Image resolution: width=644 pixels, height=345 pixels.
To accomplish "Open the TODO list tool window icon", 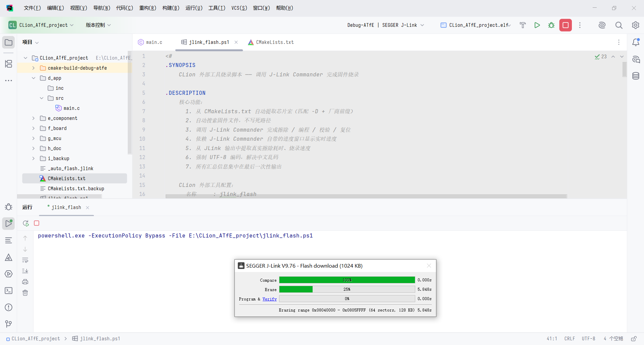I will 9,240.
